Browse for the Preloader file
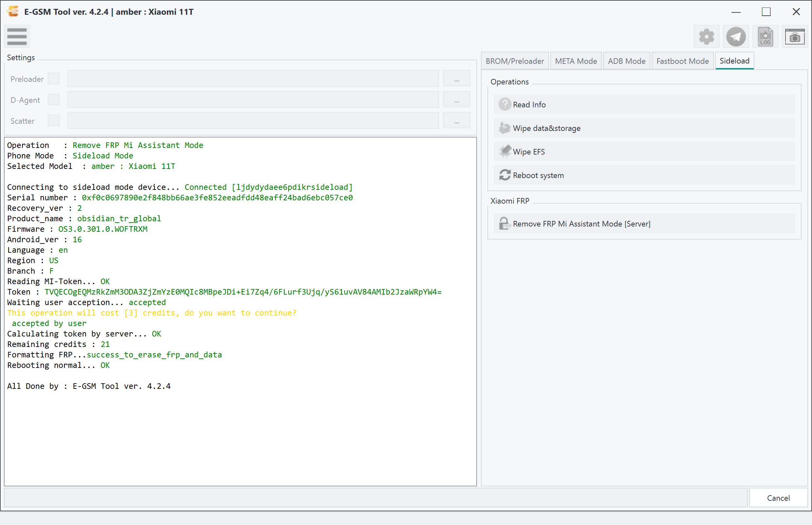This screenshot has width=812, height=525. pos(456,79)
